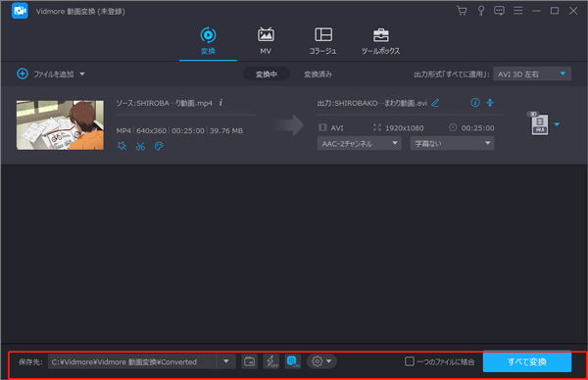Open the feedback chat bubble icon
Image resolution: width=588 pixels, height=380 pixels.
pos(499,11)
